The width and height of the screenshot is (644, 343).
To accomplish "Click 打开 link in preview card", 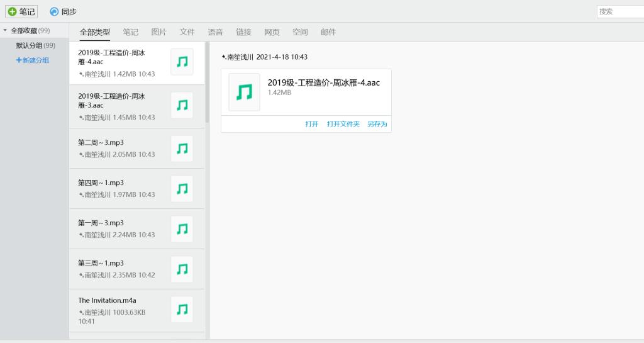I will (x=311, y=124).
